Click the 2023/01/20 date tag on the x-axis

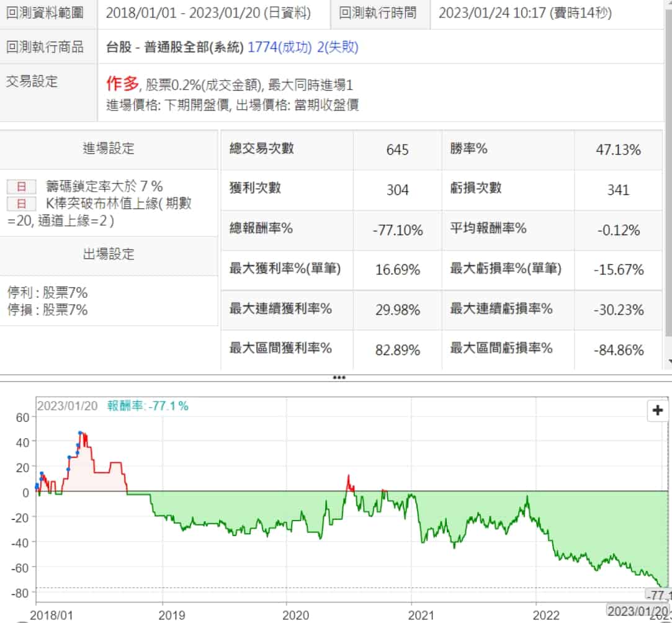636,610
